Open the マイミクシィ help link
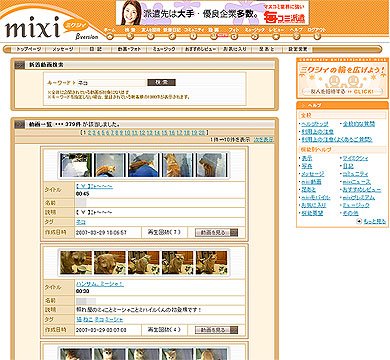 [355, 158]
